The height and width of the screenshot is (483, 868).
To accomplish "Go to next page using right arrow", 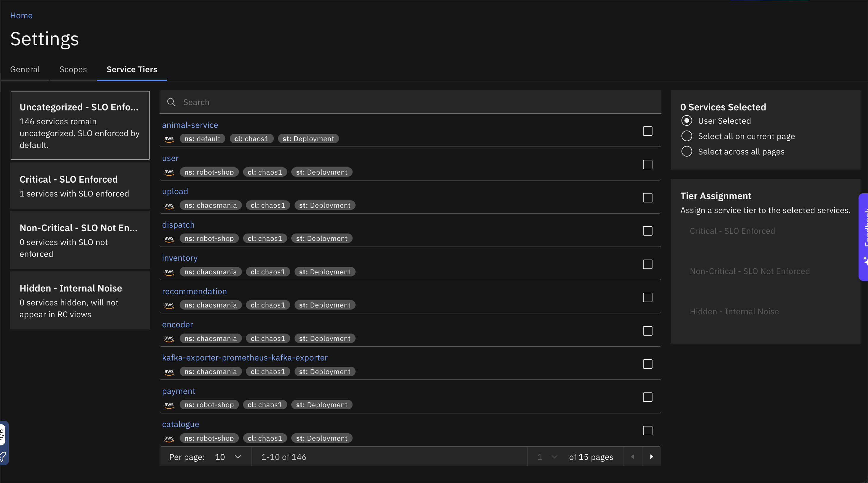I will pos(652,457).
